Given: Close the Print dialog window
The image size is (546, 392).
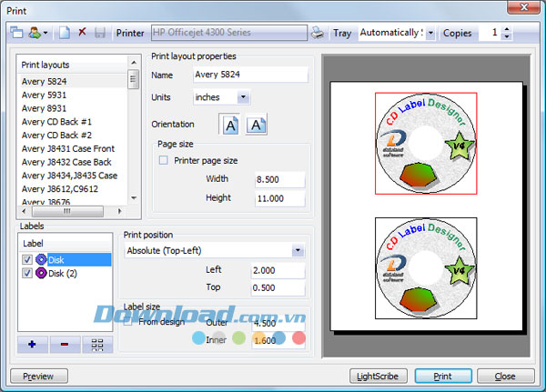Looking at the screenshot, I should tap(524, 6).
